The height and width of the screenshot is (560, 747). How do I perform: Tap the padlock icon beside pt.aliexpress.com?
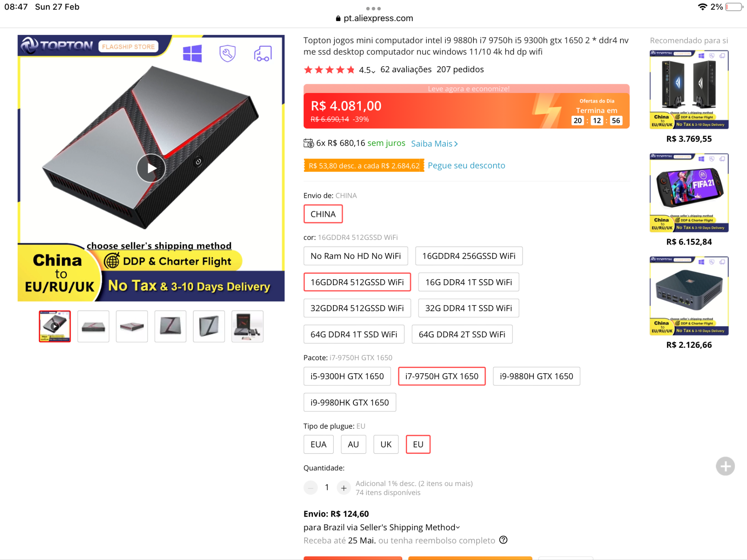point(338,18)
